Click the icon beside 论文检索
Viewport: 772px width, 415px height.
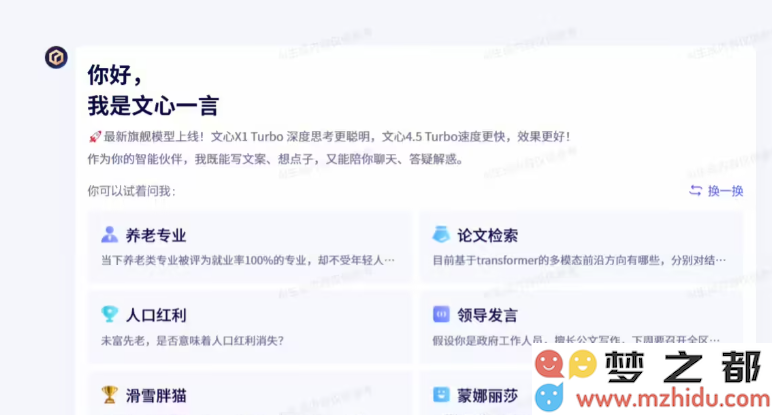tap(441, 235)
